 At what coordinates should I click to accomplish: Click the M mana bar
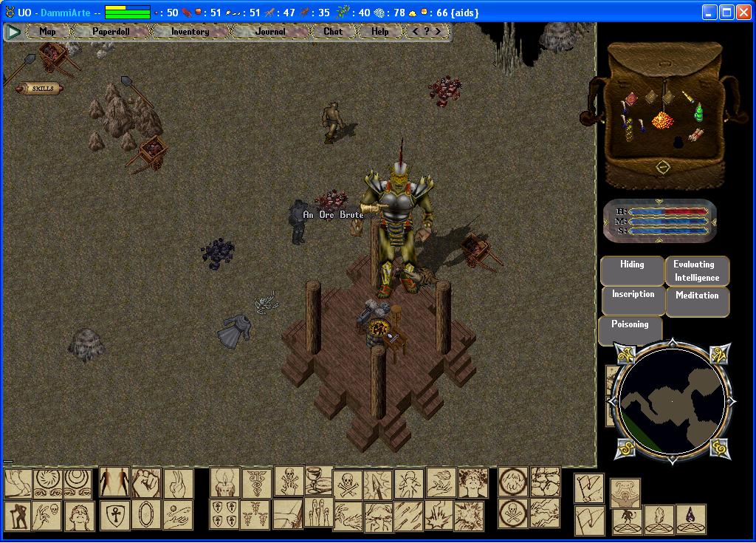[668, 222]
